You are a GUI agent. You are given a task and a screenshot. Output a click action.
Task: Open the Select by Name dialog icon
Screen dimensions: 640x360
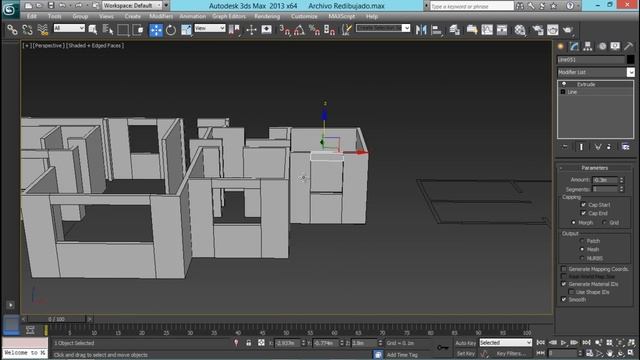pos(108,30)
